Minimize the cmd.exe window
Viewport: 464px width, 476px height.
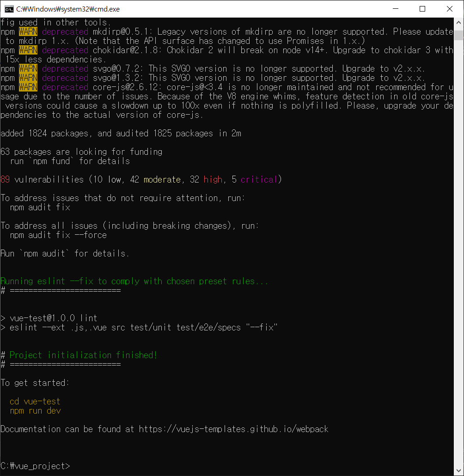396,9
